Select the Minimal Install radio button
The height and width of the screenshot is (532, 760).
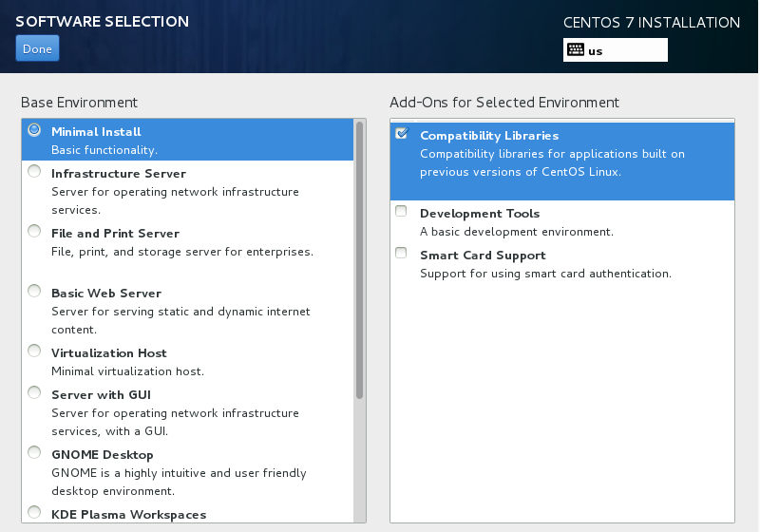tap(35, 130)
